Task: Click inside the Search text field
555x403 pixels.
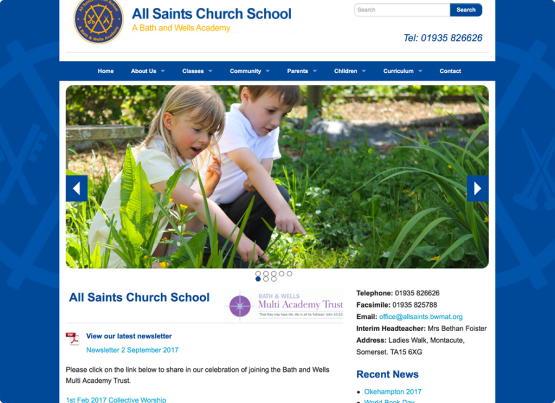Action: coord(402,10)
